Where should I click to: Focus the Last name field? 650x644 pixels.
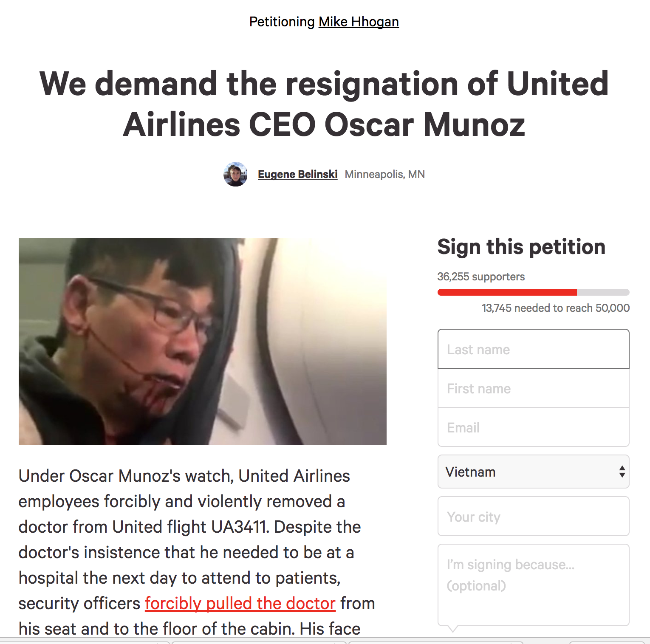(x=533, y=349)
